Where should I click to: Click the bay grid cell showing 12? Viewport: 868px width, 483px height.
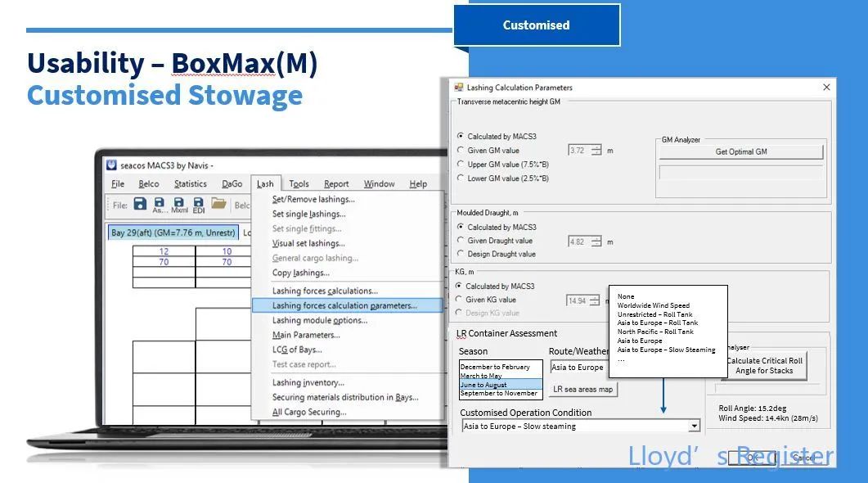pyautogui.click(x=164, y=251)
